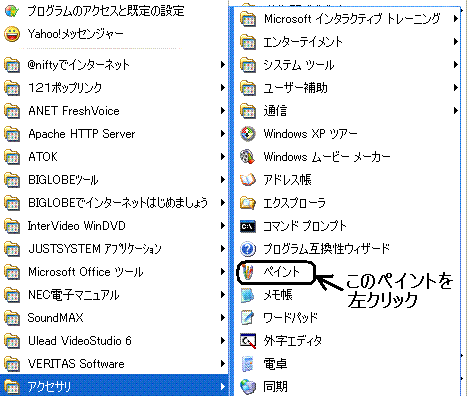
Task: Click the Program Compatibility Wizard question-mark icon
Action: coord(248,249)
